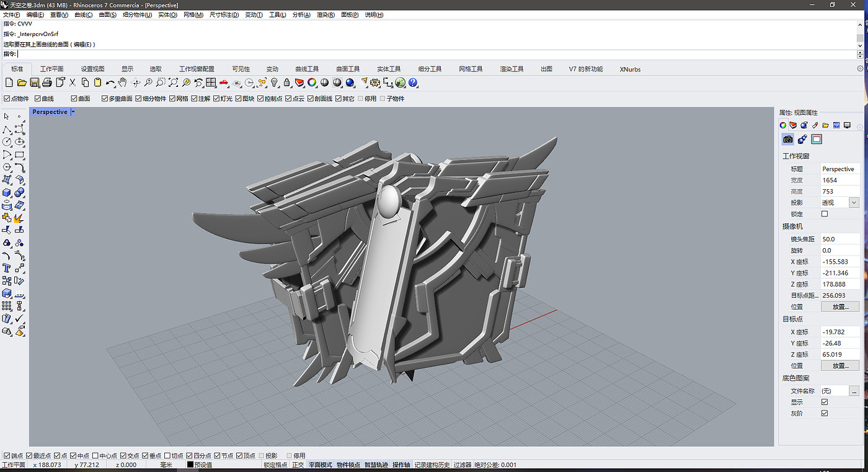868x472 pixels.
Task: Click the camera 放置... button
Action: click(840, 307)
